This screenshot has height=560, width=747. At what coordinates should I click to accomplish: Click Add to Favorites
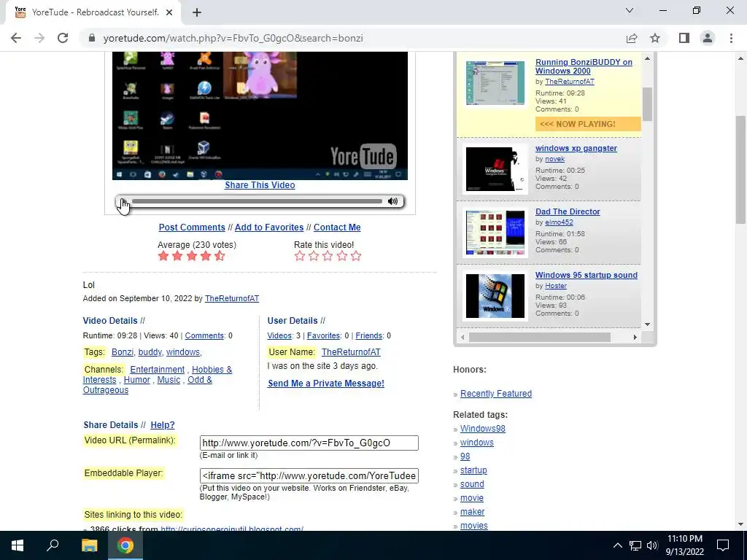(x=269, y=227)
